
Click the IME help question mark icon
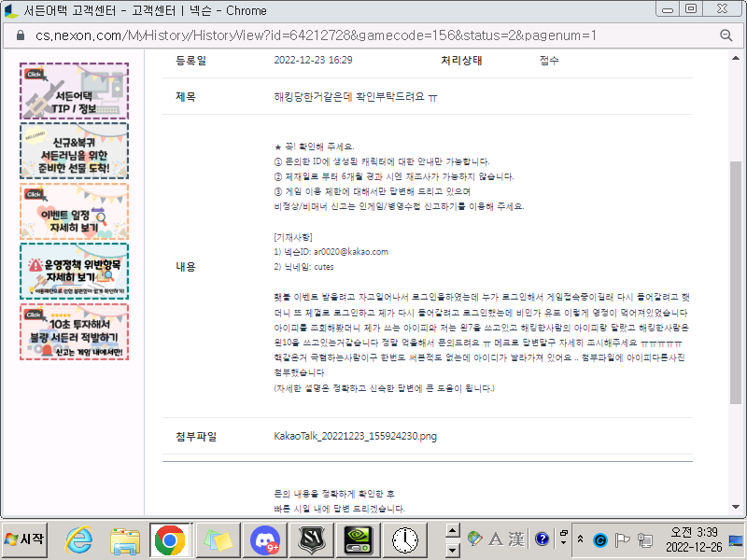coord(542,539)
